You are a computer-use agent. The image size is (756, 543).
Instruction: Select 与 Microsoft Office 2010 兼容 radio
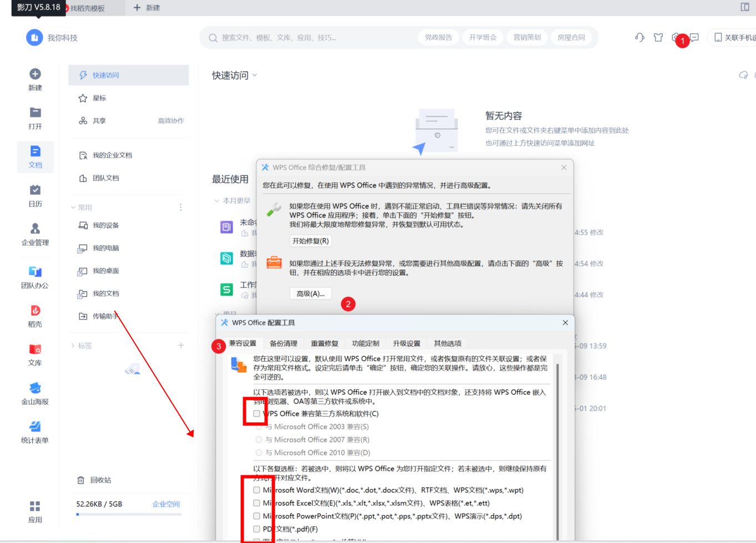259,453
